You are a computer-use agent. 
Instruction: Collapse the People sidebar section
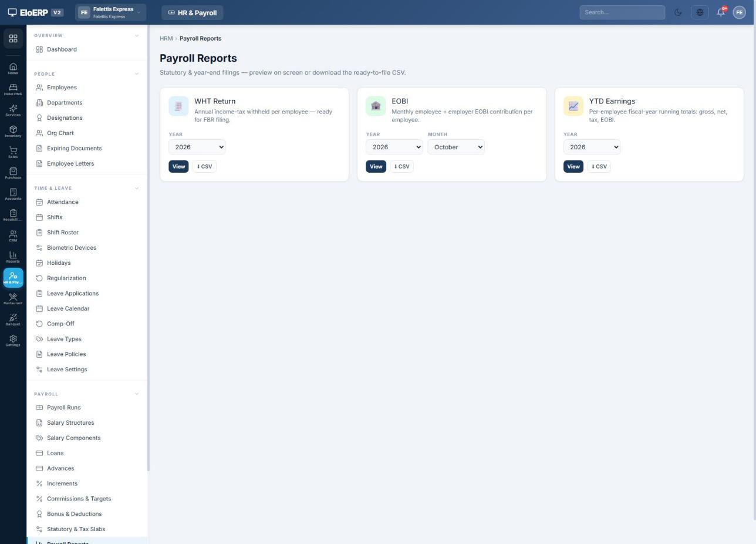137,74
